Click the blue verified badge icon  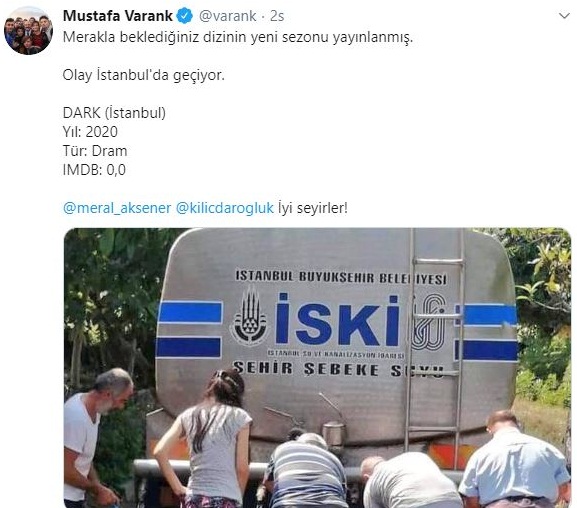tap(185, 16)
